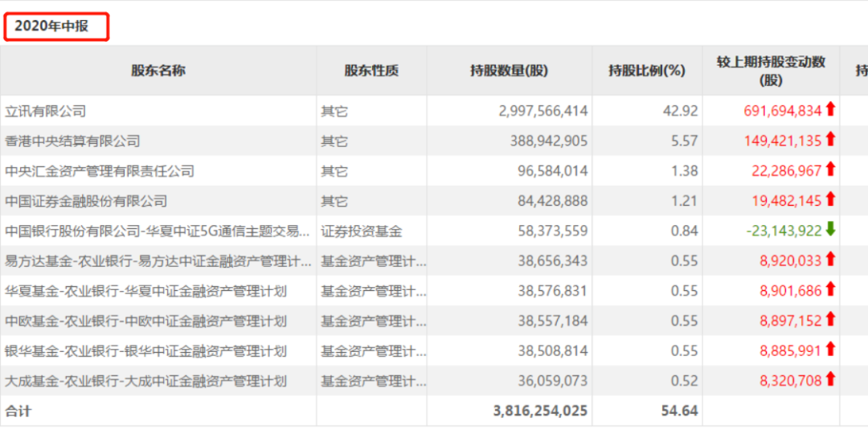Click the 较上期持股变动数(股) column header
The height and width of the screenshot is (434, 868).
(771, 70)
